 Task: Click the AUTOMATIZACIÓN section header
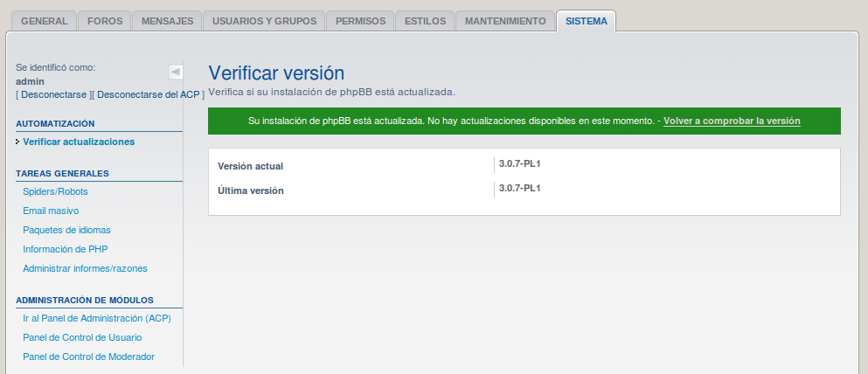pyautogui.click(x=55, y=123)
